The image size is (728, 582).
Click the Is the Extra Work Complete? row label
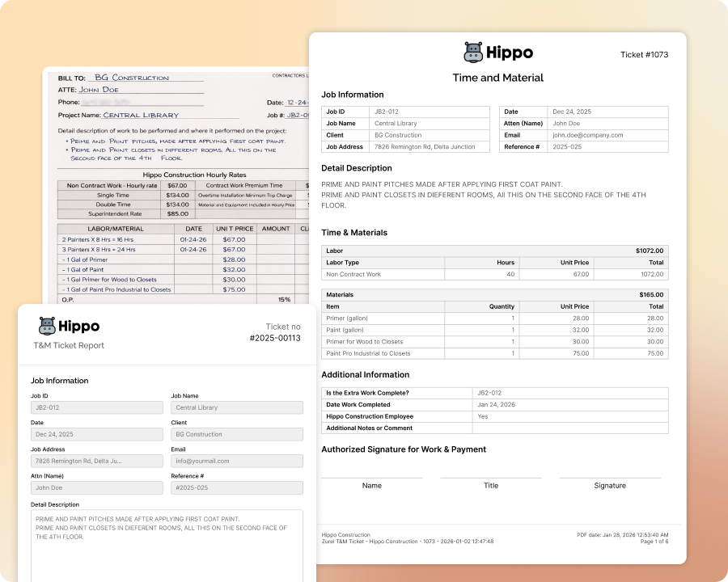click(x=367, y=393)
